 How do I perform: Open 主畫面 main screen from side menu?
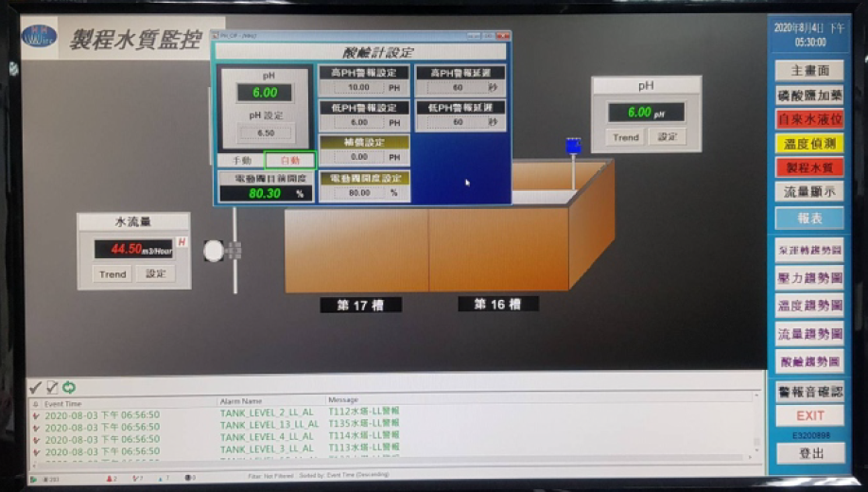coord(809,71)
